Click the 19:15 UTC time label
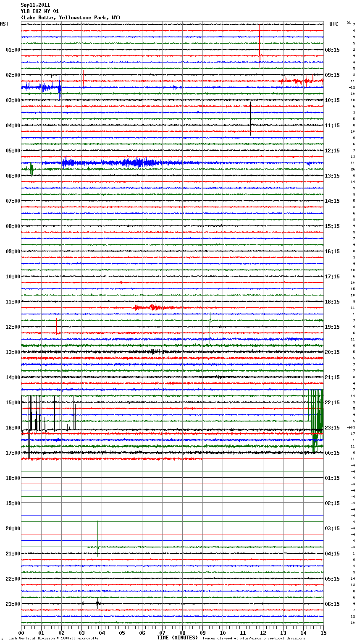357x644 pixels. tap(332, 327)
